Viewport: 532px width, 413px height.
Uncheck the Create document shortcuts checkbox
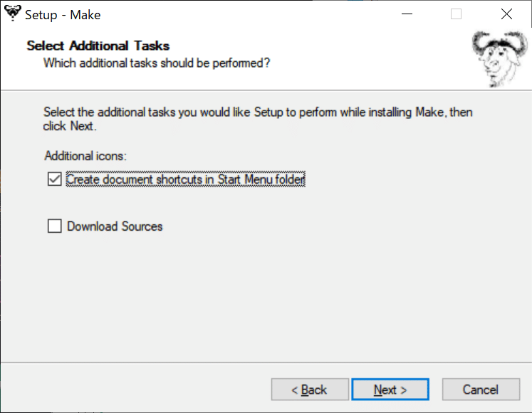(x=54, y=180)
